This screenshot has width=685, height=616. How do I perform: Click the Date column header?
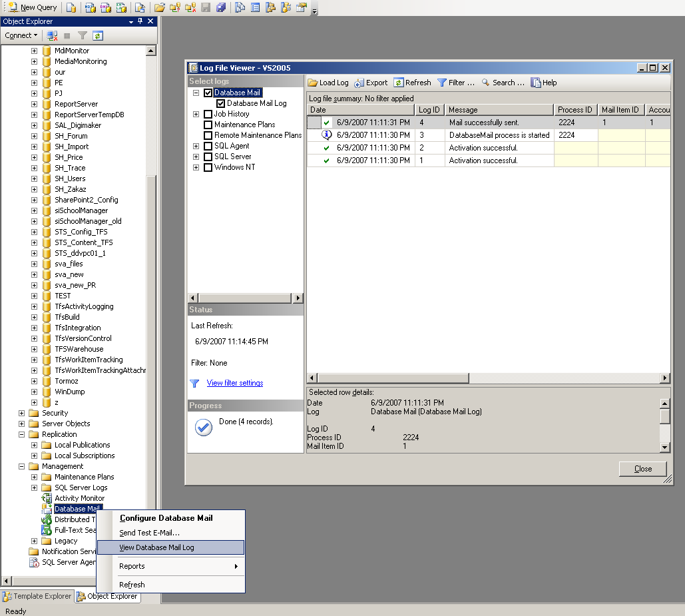click(x=361, y=110)
